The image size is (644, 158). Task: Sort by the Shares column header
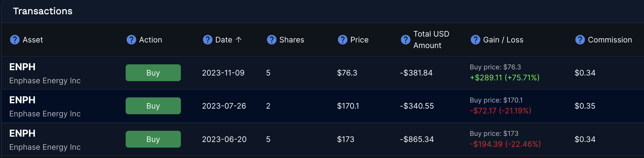click(292, 40)
